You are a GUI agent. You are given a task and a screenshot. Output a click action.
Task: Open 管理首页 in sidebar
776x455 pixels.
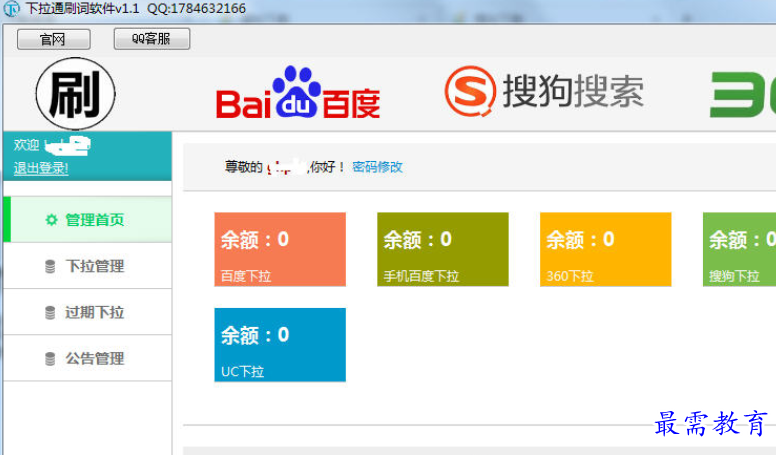88,219
